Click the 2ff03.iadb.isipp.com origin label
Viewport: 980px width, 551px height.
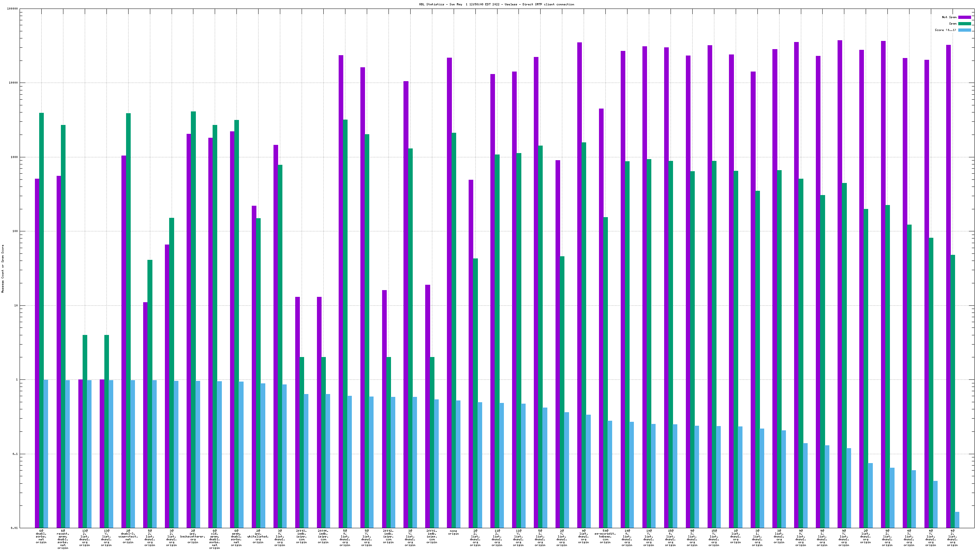pyautogui.click(x=301, y=536)
